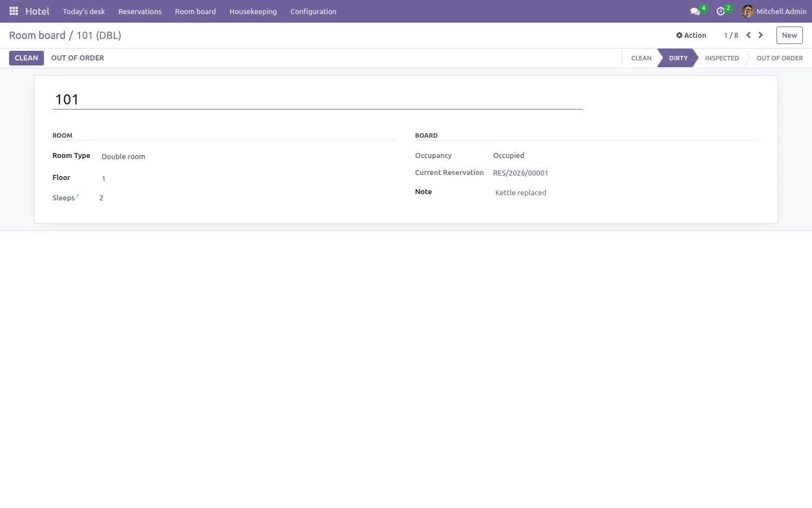812x508 pixels.
Task: Select the DIRTY status stage
Action: click(x=678, y=58)
